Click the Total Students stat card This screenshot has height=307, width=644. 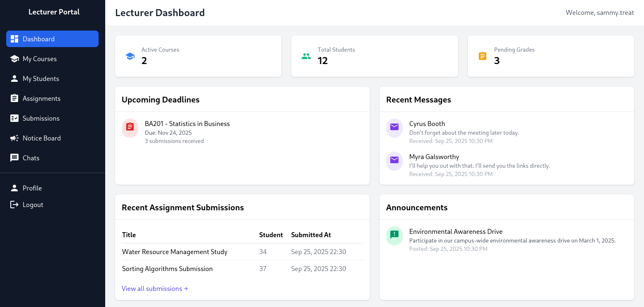pos(374,56)
